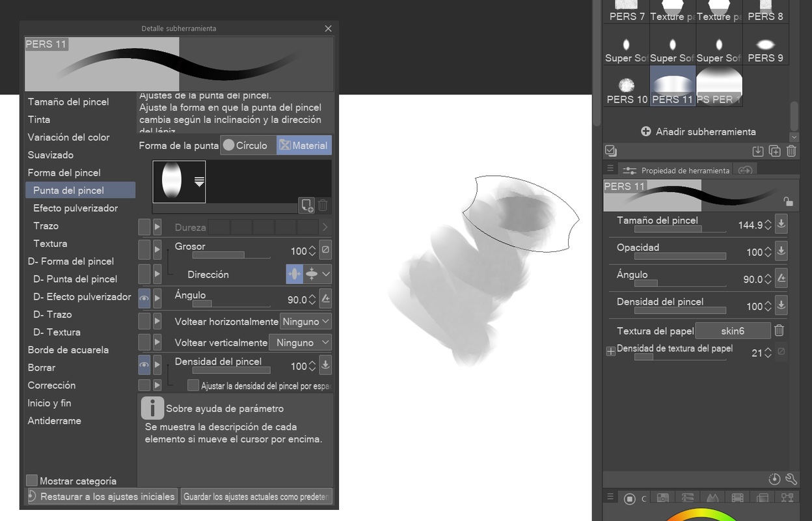Delete the brush tip material trash icon
This screenshot has height=521, width=812.
[x=323, y=205]
